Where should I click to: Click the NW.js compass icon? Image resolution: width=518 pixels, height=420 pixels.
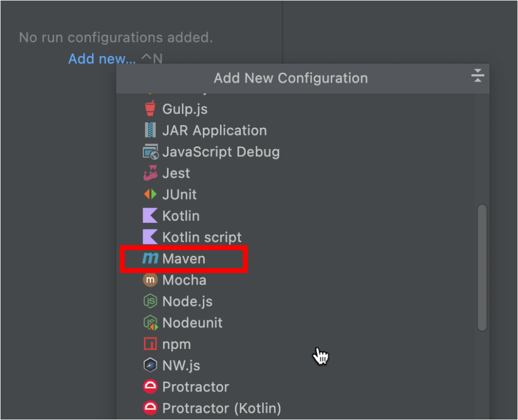pos(149,365)
